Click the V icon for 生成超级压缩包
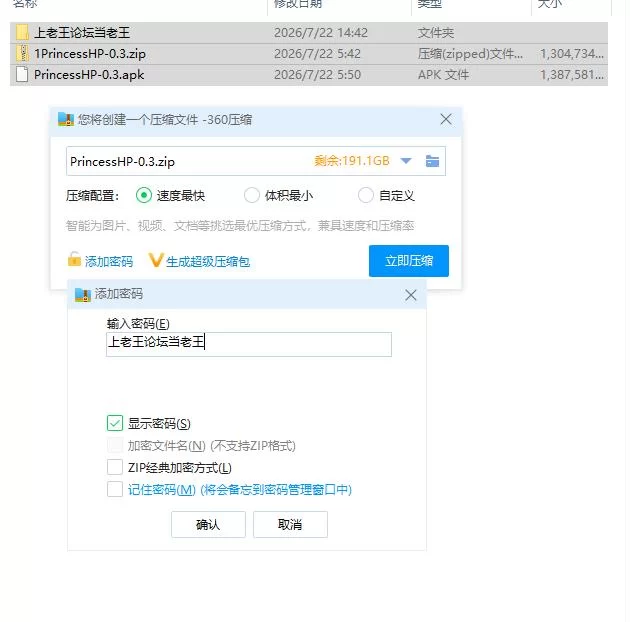 [155, 260]
